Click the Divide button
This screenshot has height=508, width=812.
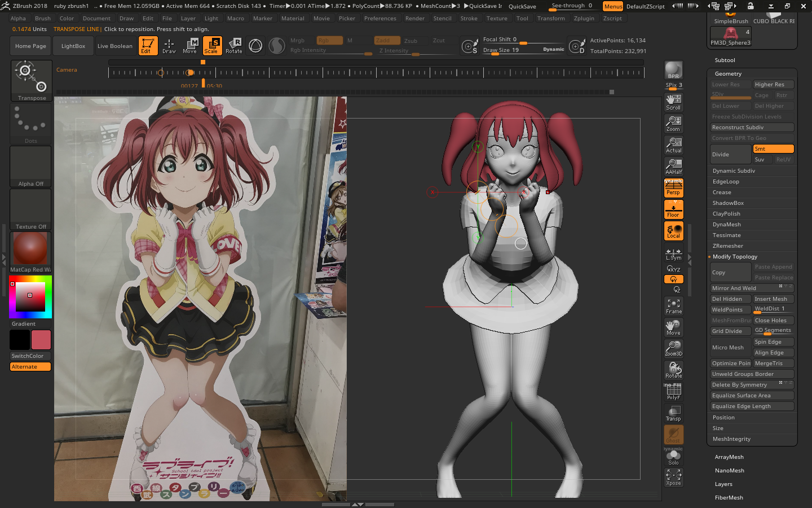click(730, 155)
